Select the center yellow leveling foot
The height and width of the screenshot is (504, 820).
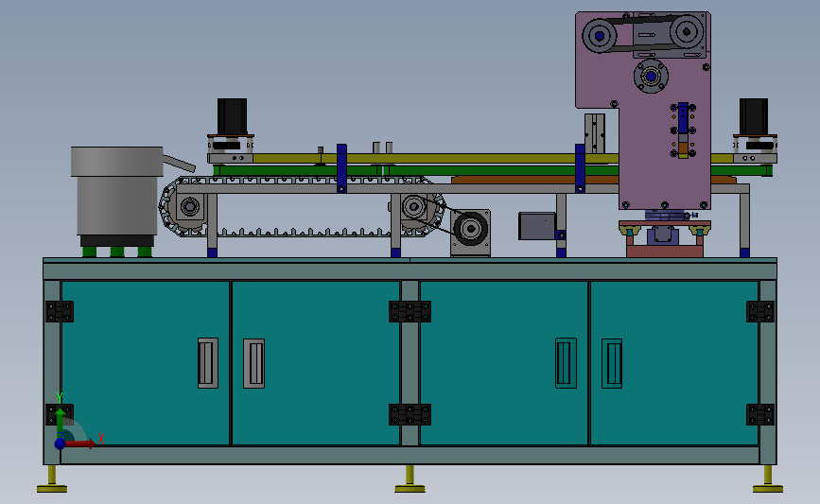(x=410, y=479)
